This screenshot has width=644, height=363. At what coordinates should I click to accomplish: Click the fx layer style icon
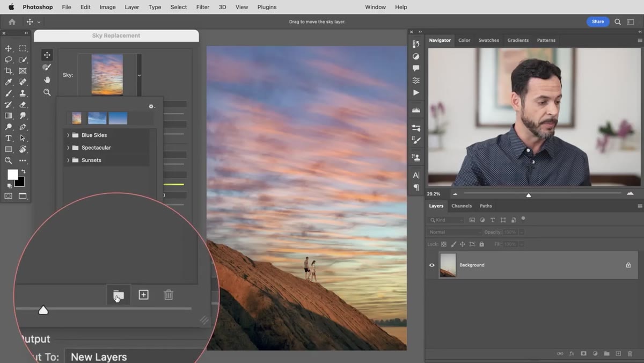click(572, 354)
